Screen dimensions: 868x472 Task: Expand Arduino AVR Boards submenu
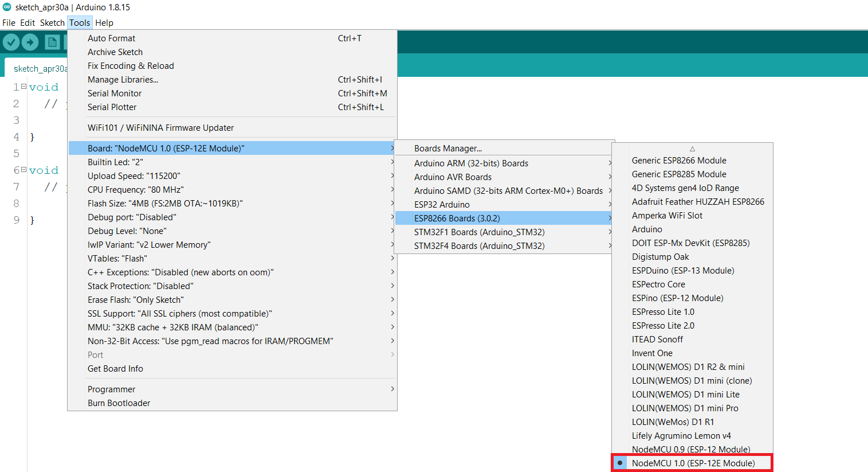coord(504,177)
